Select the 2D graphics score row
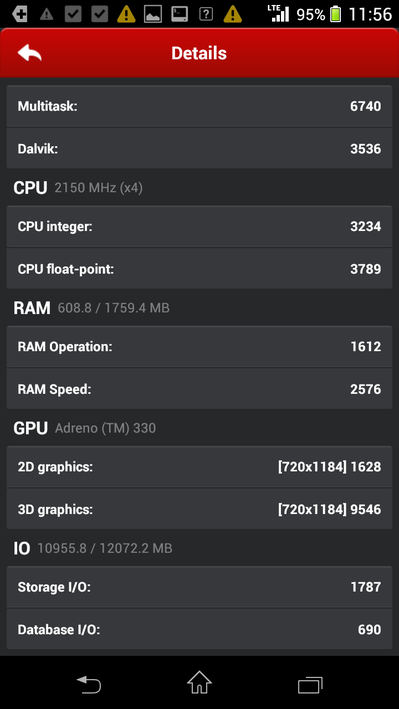 pos(199,467)
